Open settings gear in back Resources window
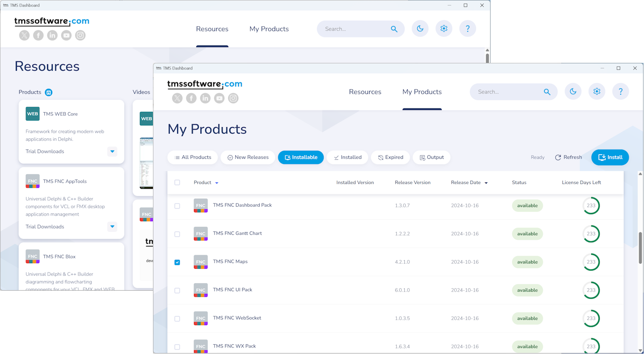 pyautogui.click(x=444, y=29)
